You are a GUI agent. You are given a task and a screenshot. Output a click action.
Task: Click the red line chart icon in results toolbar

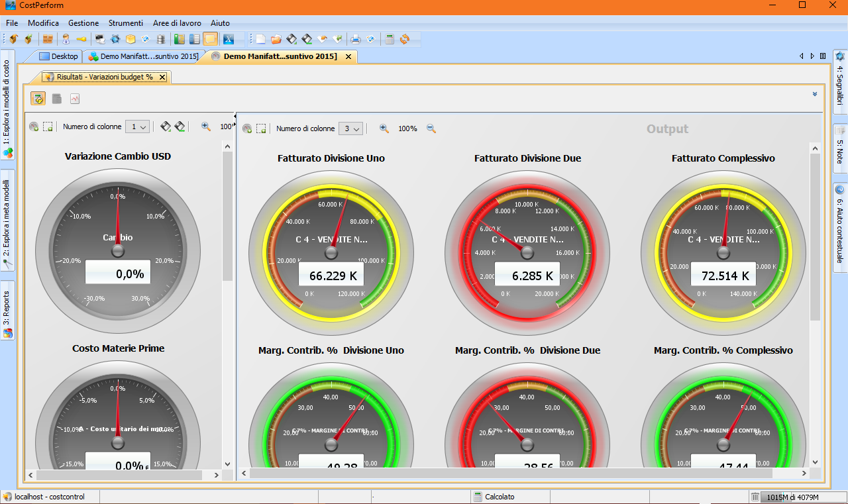pyautogui.click(x=75, y=99)
